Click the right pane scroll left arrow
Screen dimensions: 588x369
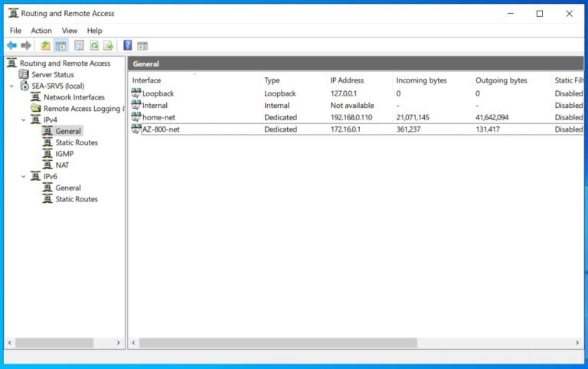click(x=133, y=342)
